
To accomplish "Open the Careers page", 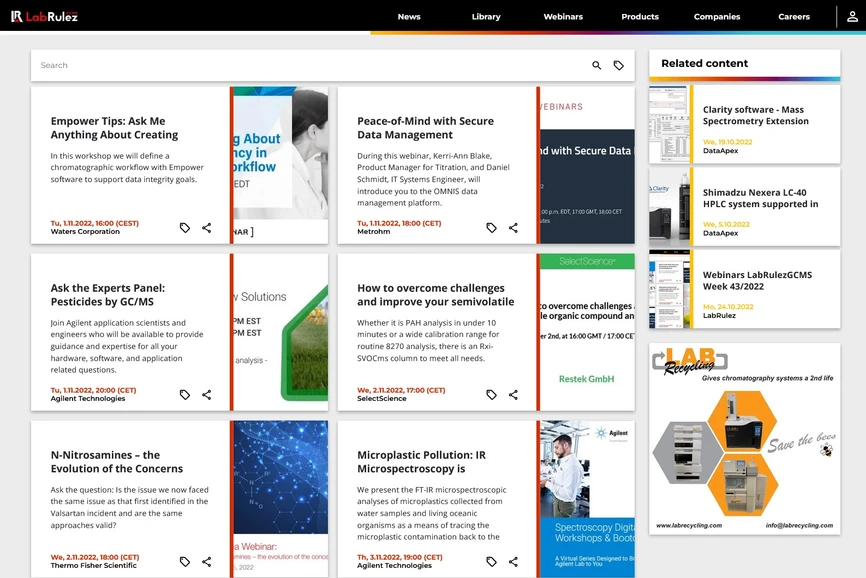I will 794,17.
